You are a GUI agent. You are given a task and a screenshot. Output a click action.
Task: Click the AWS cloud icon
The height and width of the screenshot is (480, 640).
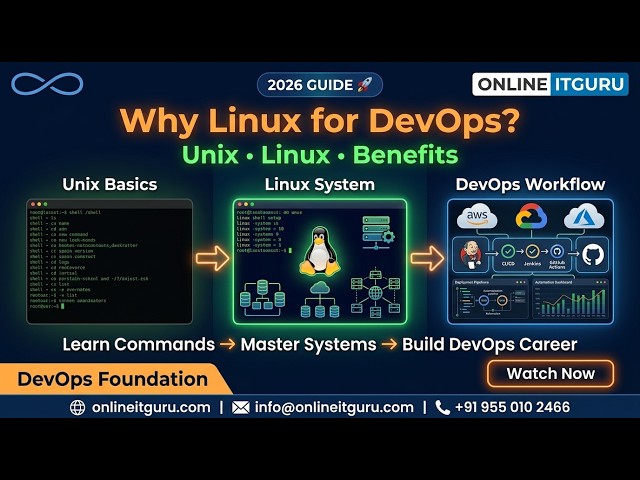(477, 216)
